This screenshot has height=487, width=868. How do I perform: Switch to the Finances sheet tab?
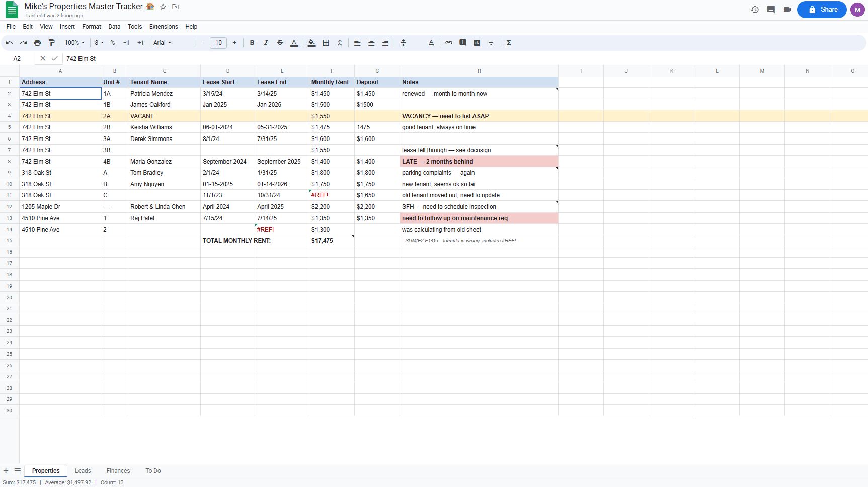coord(118,470)
